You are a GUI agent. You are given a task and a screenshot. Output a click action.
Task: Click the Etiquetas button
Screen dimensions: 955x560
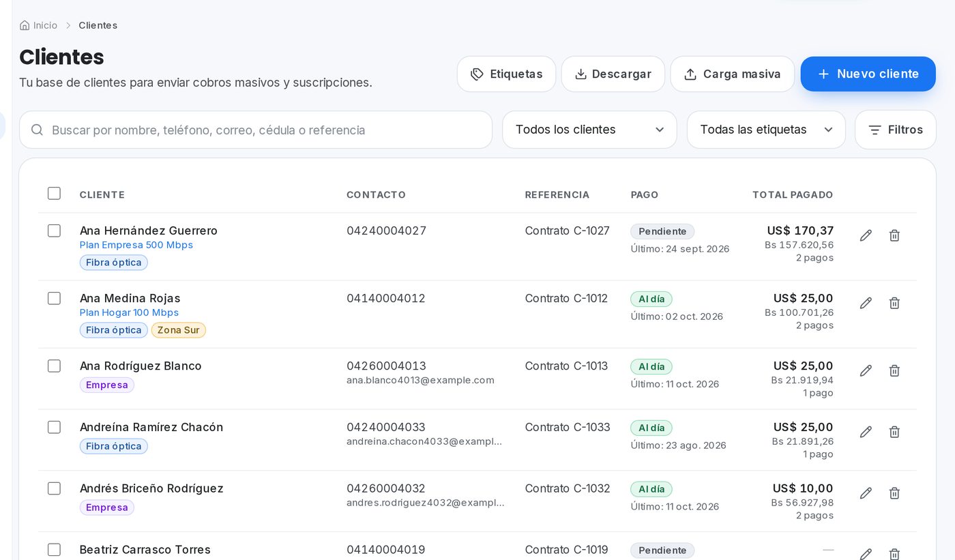[506, 74]
